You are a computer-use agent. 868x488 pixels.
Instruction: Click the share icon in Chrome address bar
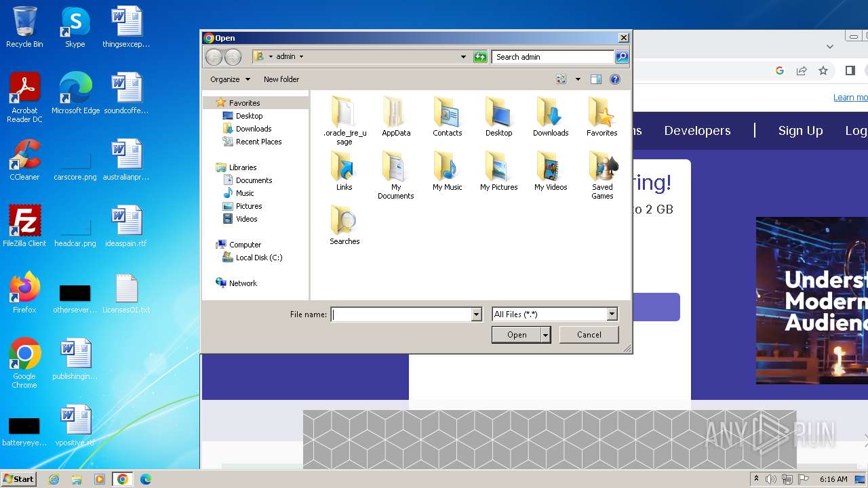[802, 70]
